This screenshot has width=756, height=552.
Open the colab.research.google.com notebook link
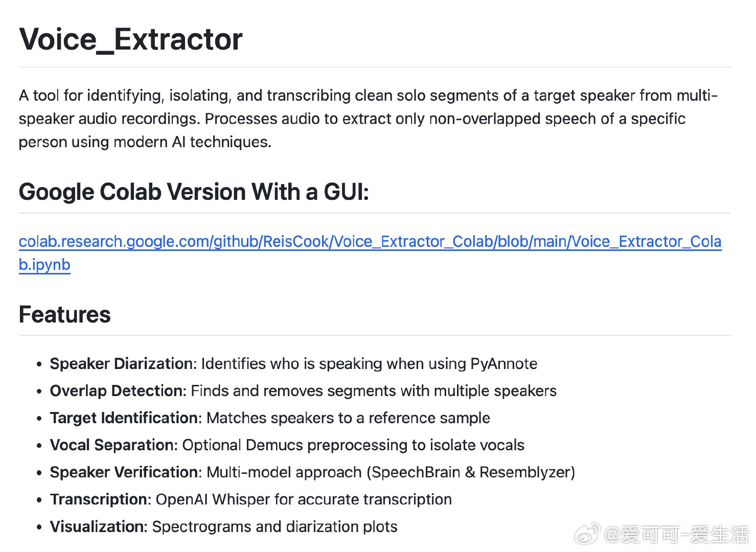point(370,241)
